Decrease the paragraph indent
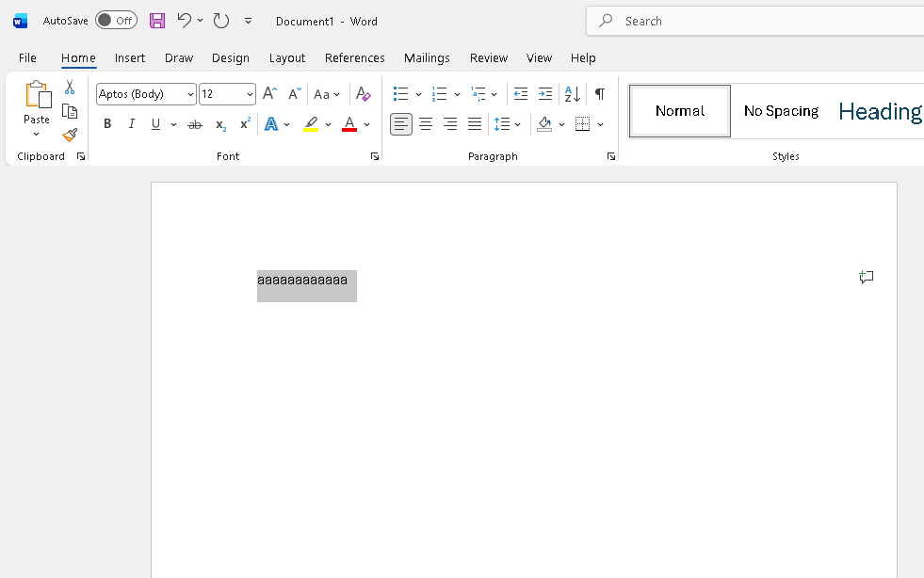This screenshot has width=924, height=578. pyautogui.click(x=520, y=94)
